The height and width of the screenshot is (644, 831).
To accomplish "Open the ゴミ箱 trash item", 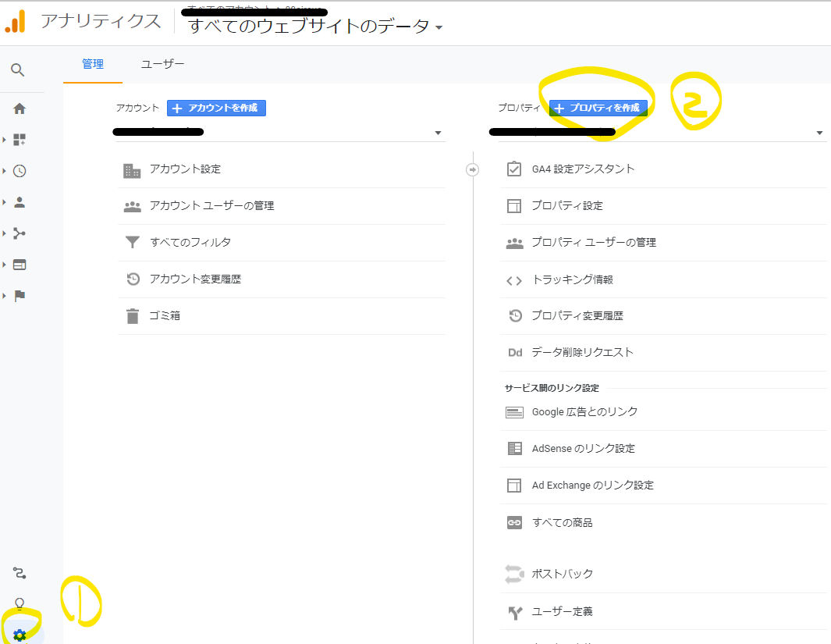I will [165, 316].
